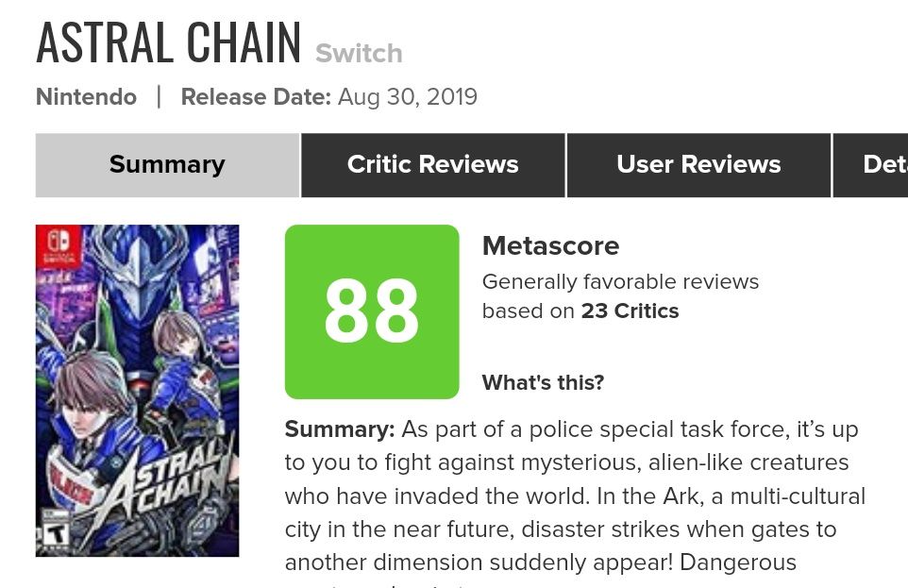Select the Summary tab
This screenshot has height=588, width=908.
[x=167, y=165]
